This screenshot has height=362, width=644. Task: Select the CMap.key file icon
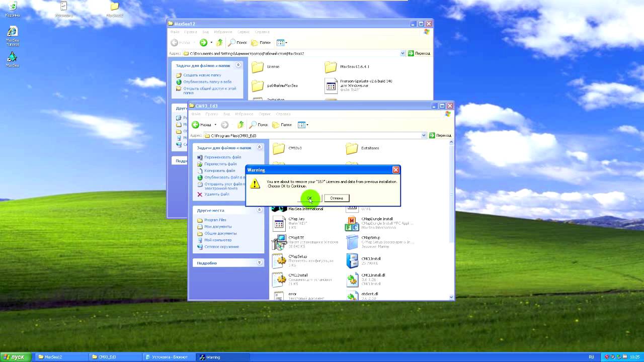coord(279,223)
